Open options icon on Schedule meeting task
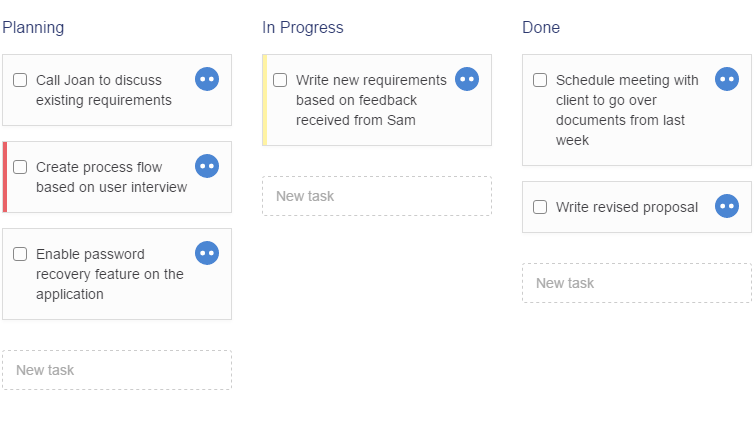The height and width of the screenshot is (426, 754). [x=727, y=79]
